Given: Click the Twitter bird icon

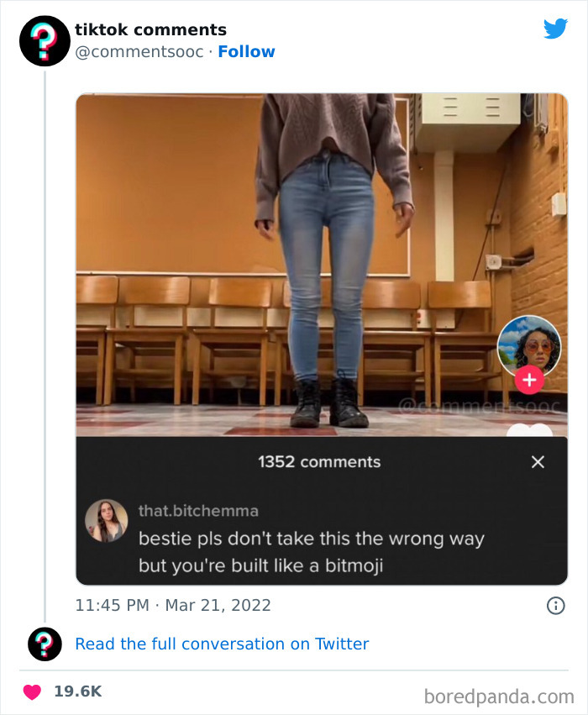Looking at the screenshot, I should tap(556, 28).
